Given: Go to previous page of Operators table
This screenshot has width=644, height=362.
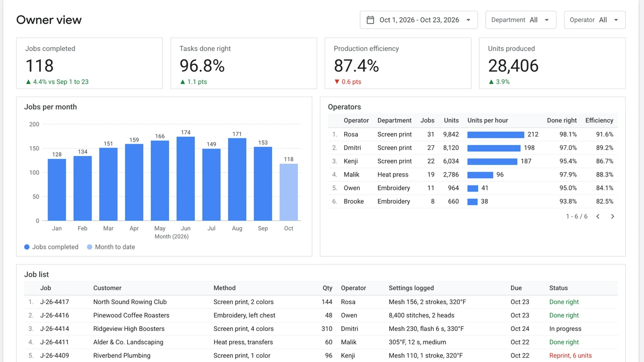Looking at the screenshot, I should click(598, 217).
